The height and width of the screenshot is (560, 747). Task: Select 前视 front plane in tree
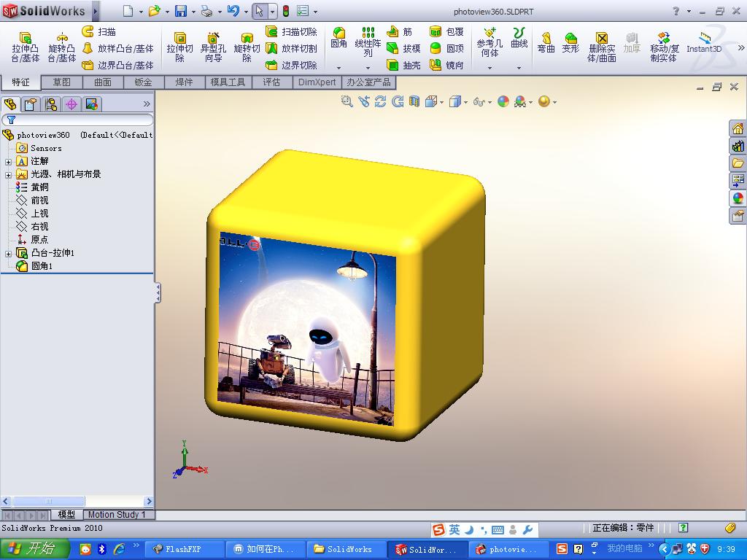click(32, 200)
